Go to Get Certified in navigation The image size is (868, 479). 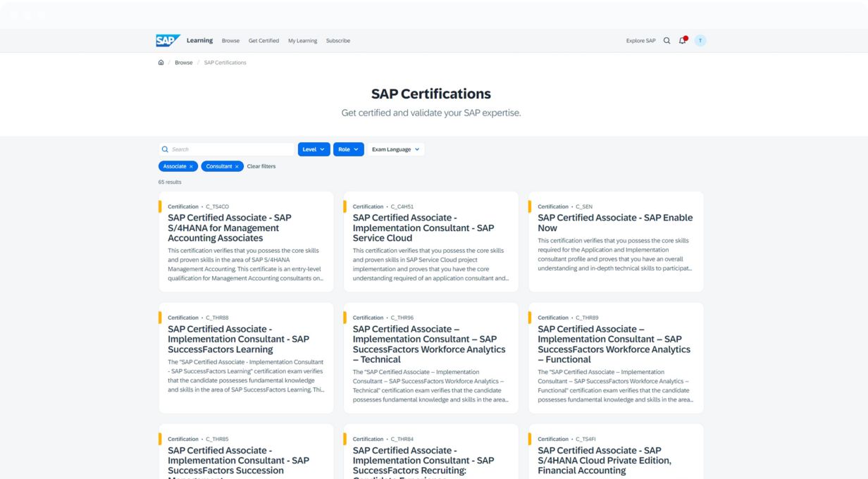pyautogui.click(x=263, y=41)
